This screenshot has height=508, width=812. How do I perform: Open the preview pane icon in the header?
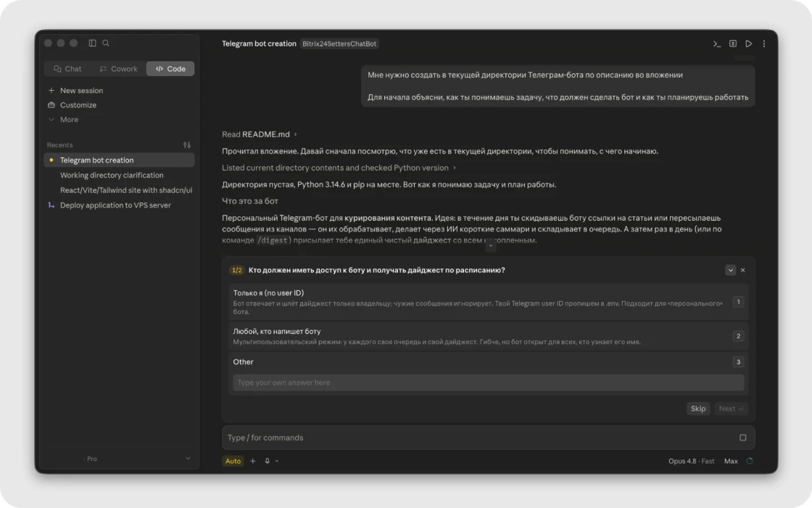pos(733,44)
